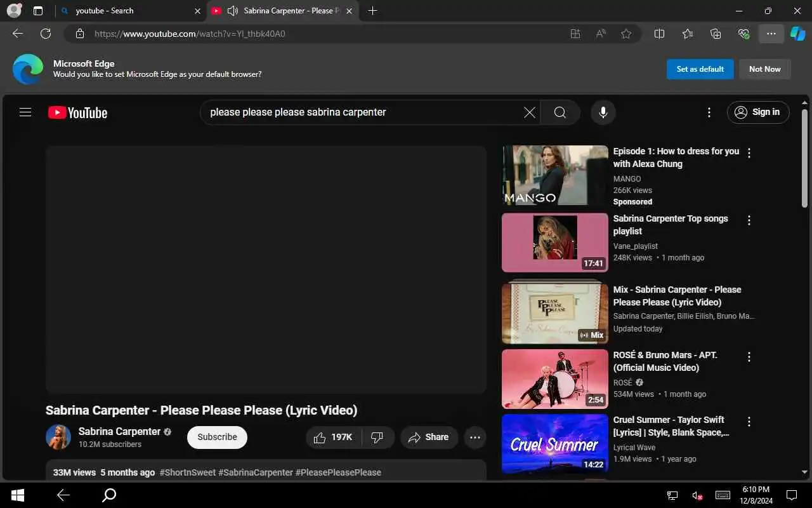Screen dimensions: 812x508
Task: Open the touch keyboard from taskbar
Action: (723, 495)
